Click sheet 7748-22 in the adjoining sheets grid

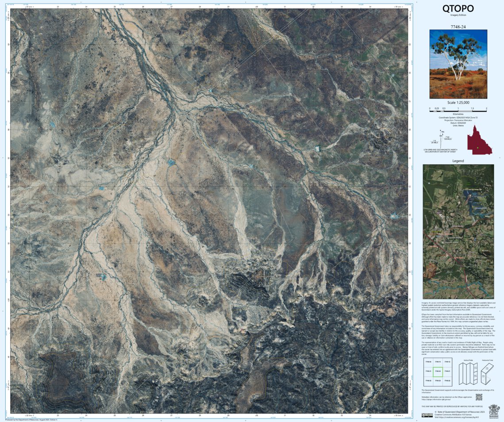coord(447,381)
